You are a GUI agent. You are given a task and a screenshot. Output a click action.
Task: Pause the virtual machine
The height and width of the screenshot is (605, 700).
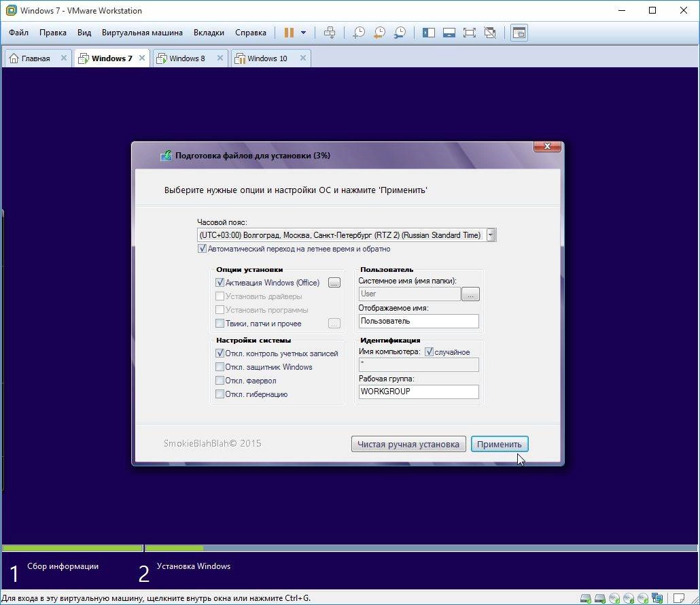[289, 33]
